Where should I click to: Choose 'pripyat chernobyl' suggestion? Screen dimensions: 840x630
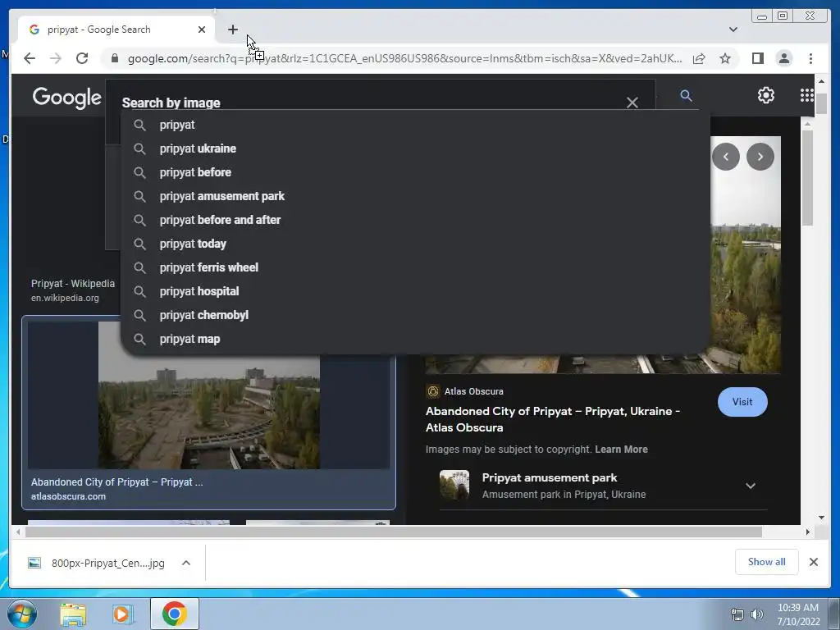tap(415, 315)
